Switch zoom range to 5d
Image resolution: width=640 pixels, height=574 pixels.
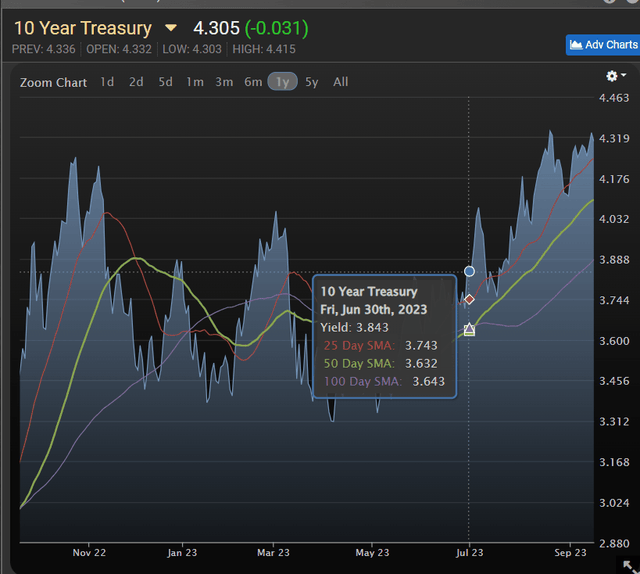point(165,82)
